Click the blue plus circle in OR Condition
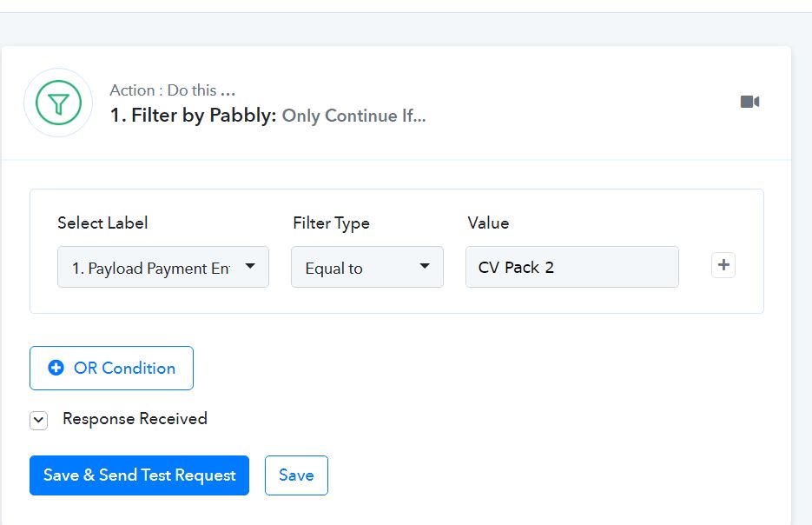The image size is (812, 525). pos(56,368)
